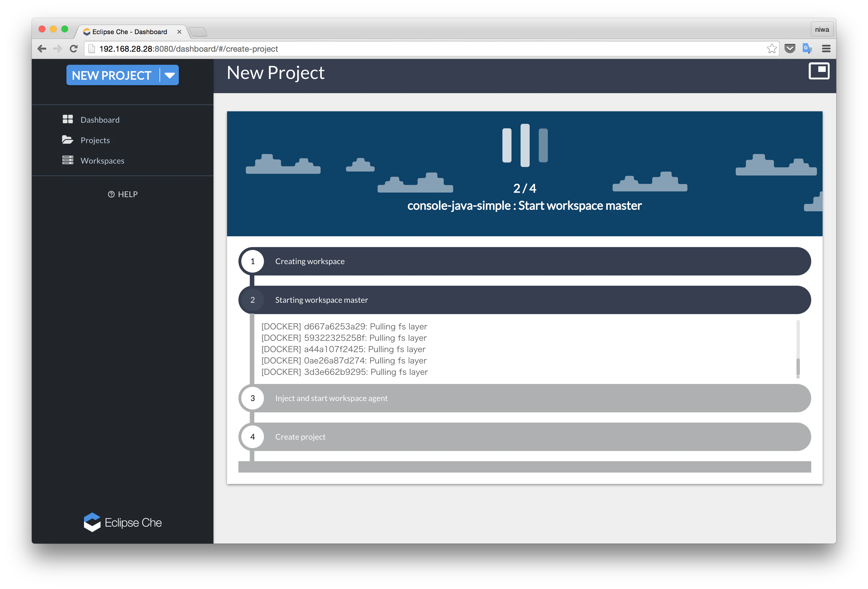Click the browser back arrow
The width and height of the screenshot is (868, 589).
[x=42, y=49]
